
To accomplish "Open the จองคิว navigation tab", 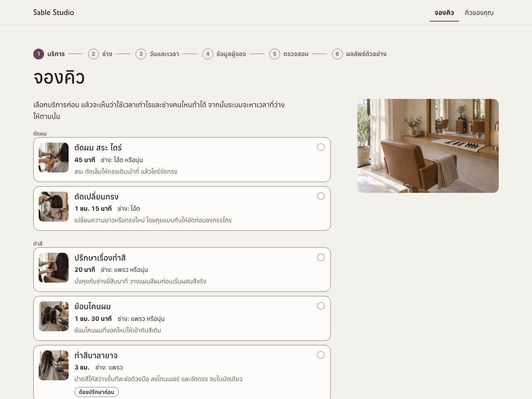I will point(444,13).
